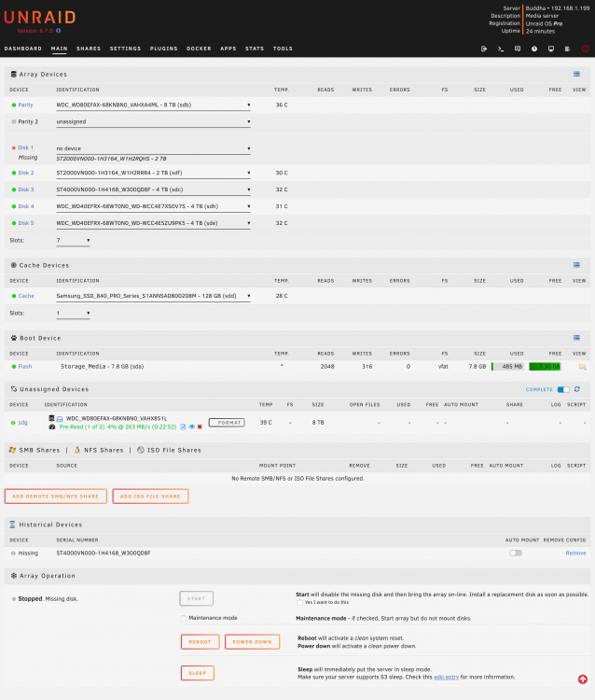Screen dimensions: 595x700
Task: Click the green status dot for Parity
Action: point(14,105)
